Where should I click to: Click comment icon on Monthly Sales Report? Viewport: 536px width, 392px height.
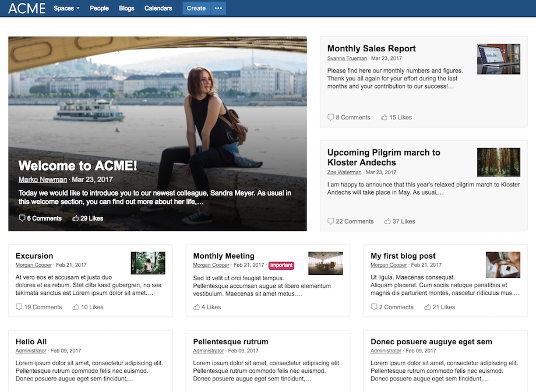[330, 117]
